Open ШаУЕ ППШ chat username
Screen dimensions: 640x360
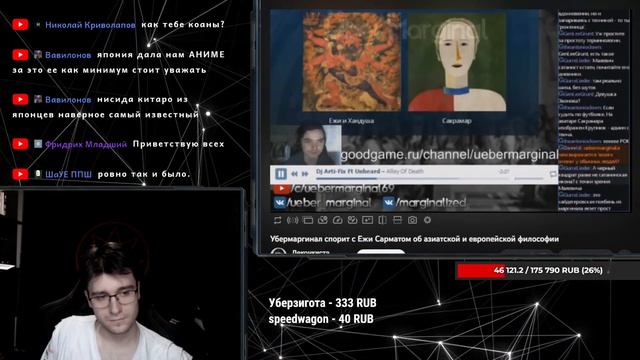69,175
